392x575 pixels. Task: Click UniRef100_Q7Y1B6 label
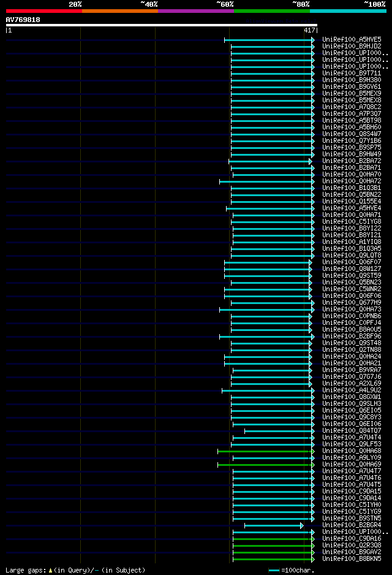352,141
